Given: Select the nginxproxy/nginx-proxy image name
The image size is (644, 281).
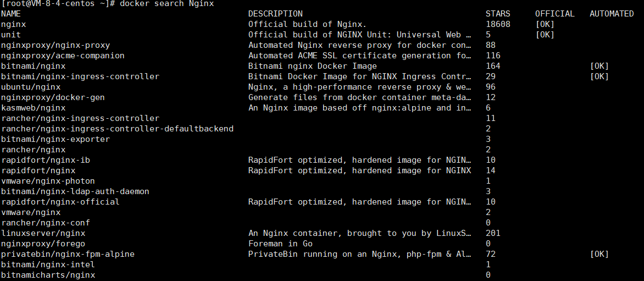Looking at the screenshot, I should [55, 45].
